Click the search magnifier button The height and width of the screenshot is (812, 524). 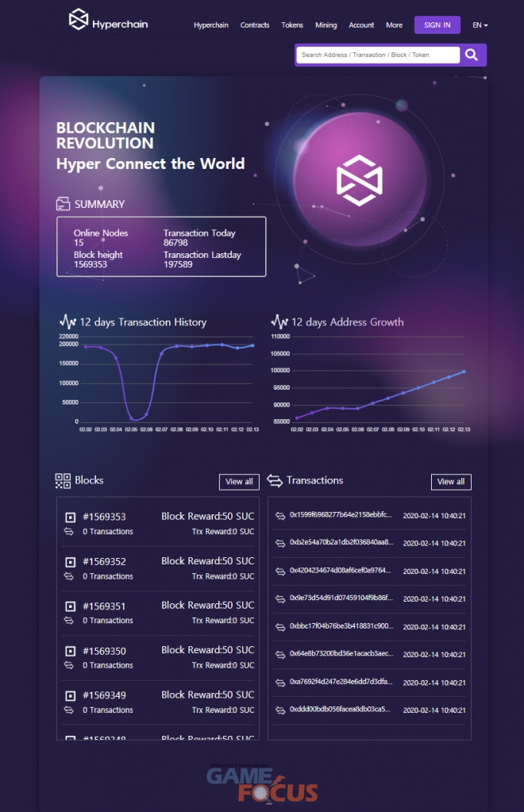(471, 55)
